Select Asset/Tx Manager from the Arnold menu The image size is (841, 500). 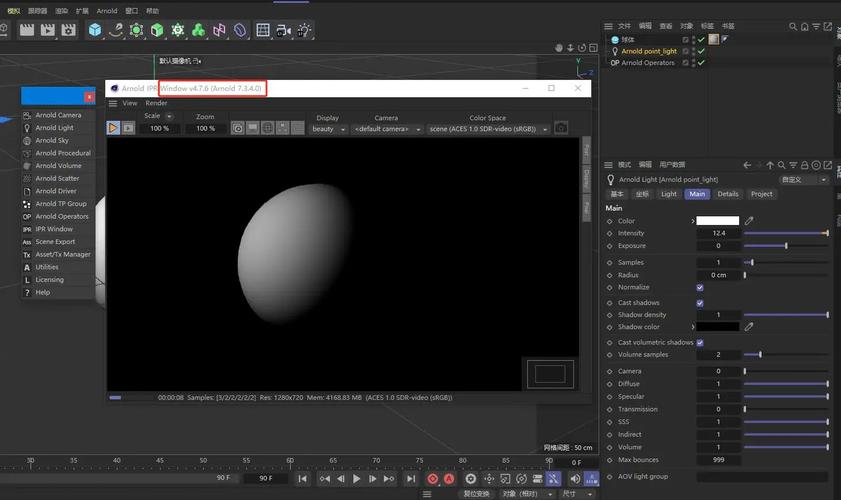[58, 255]
